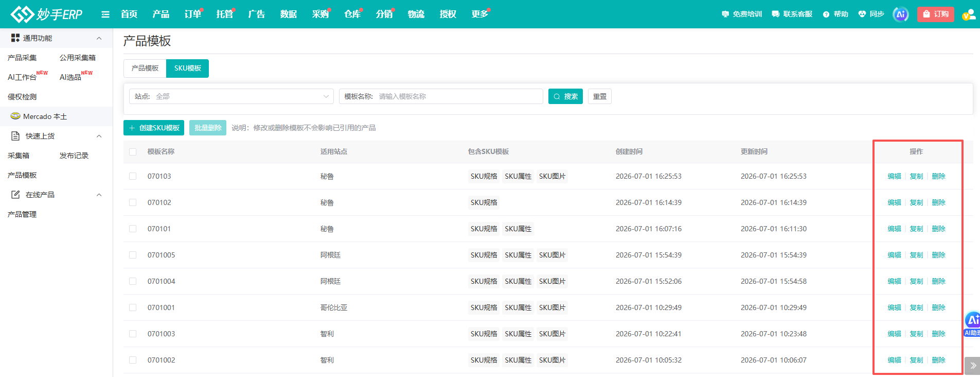Select checkbox for template 0701005
Image resolution: width=980 pixels, height=377 pixels.
(x=133, y=255)
